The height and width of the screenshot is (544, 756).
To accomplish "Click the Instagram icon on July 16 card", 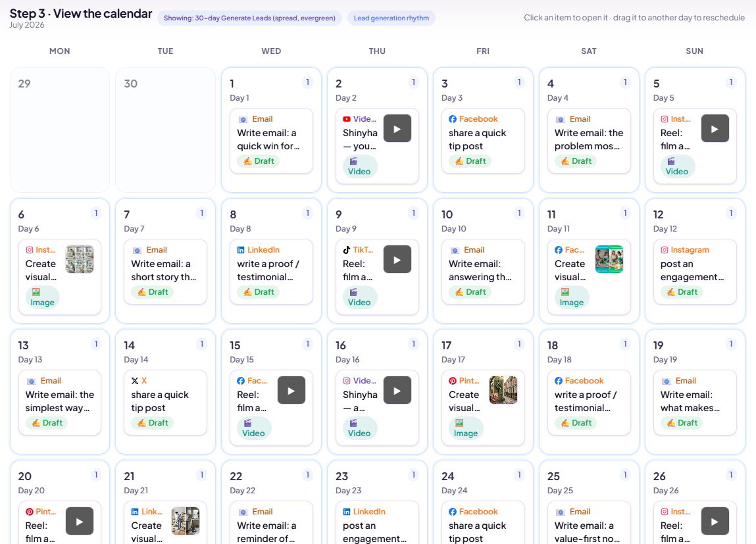I will coord(347,381).
